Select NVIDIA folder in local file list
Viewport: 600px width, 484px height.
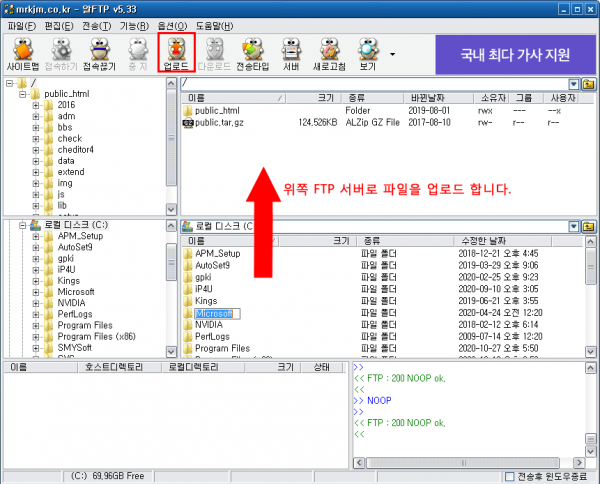(x=209, y=325)
